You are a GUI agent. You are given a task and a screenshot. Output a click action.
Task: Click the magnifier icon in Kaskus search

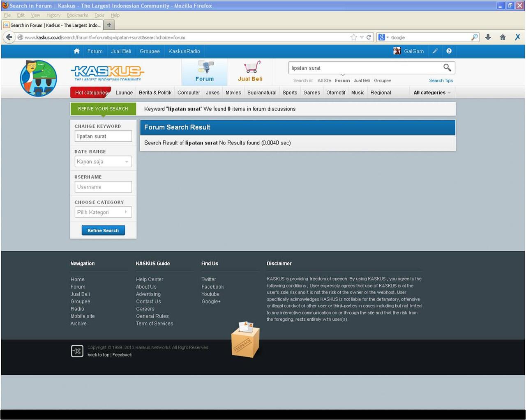tap(447, 68)
